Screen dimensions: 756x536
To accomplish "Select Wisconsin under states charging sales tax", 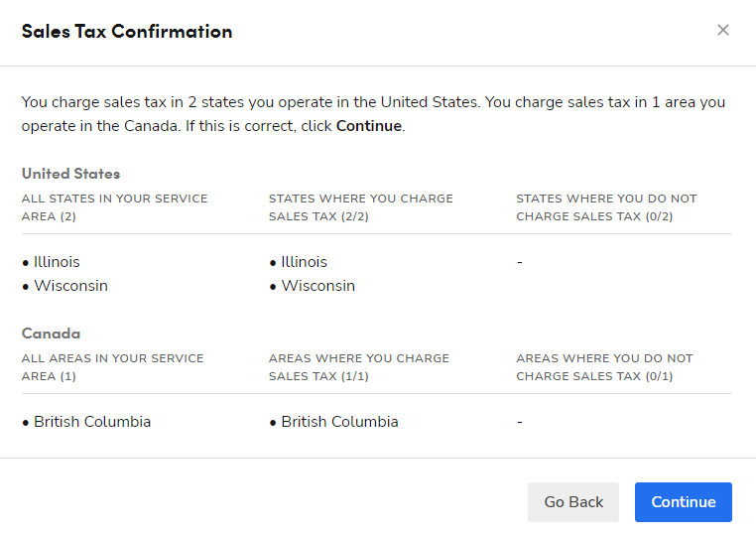I will 317,286.
